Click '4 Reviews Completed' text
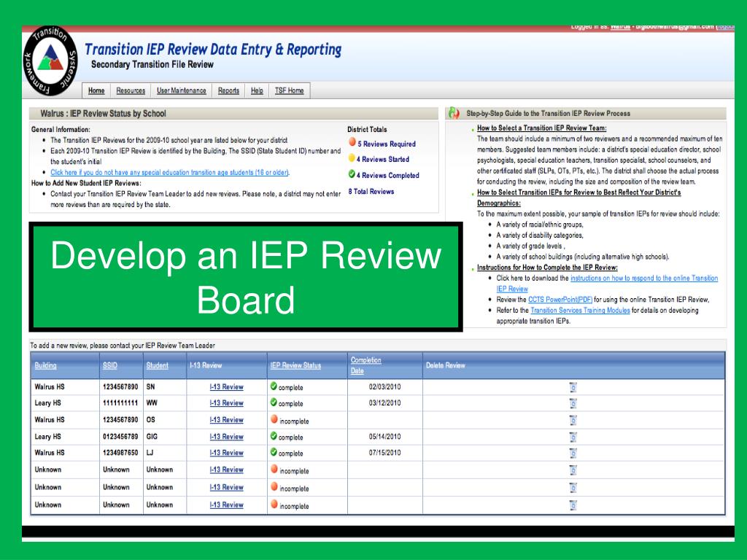Image resolution: width=747 pixels, height=560 pixels. pos(388,175)
